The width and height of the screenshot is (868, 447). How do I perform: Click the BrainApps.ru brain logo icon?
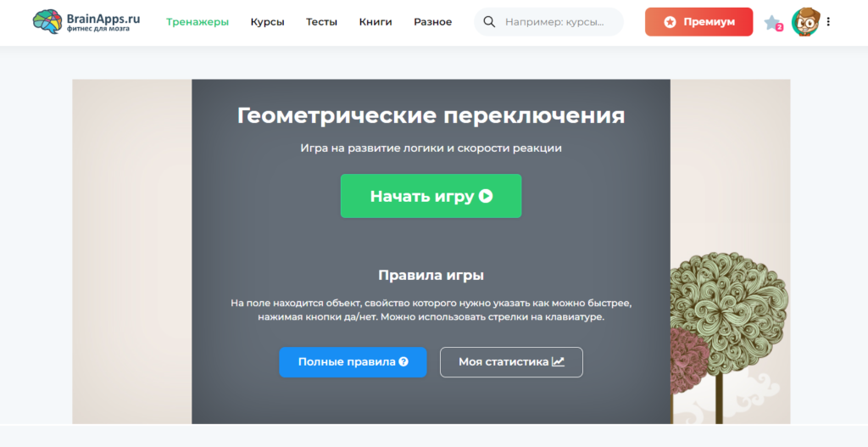tap(47, 22)
